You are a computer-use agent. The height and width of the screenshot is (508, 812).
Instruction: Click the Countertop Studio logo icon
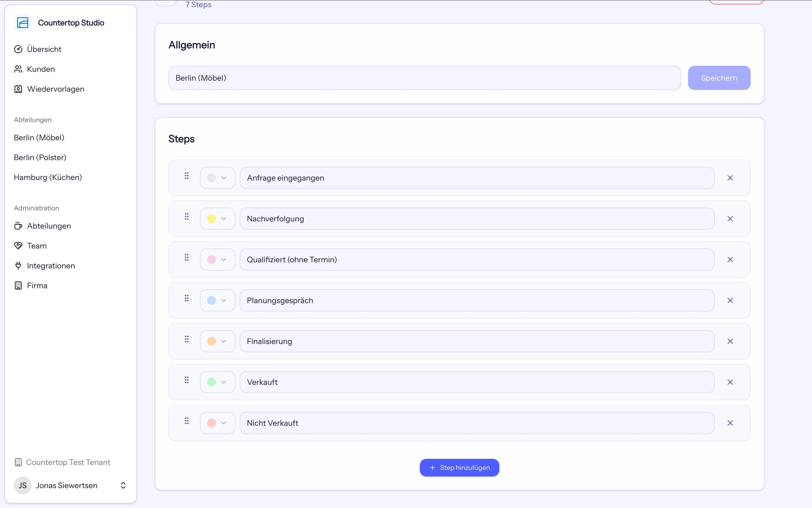coord(23,23)
